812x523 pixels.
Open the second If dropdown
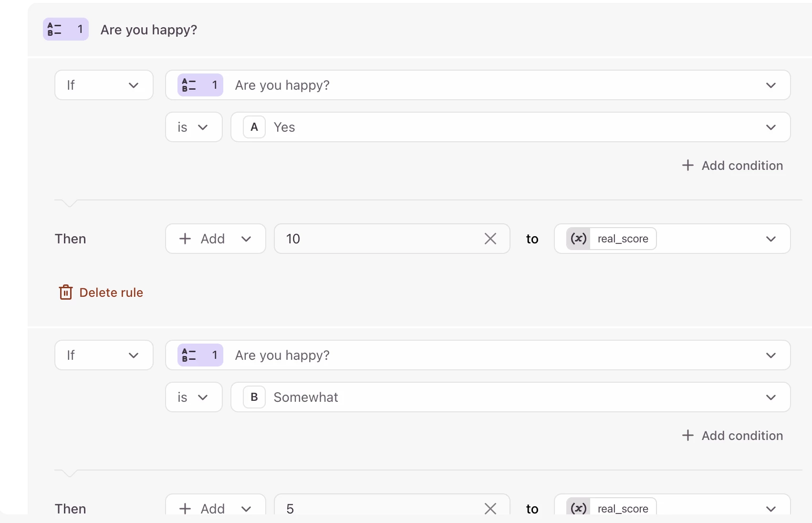point(104,355)
